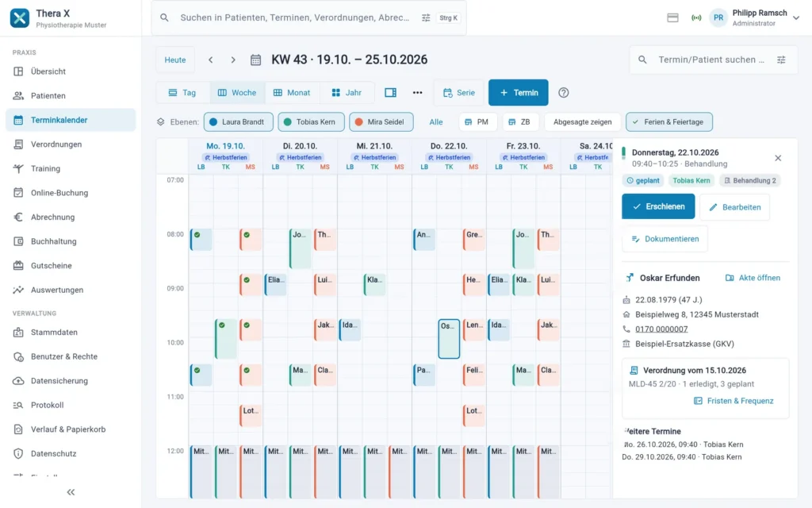Open Verordnung vom 15.10.2026 card title
The height and width of the screenshot is (508, 812).
point(695,371)
